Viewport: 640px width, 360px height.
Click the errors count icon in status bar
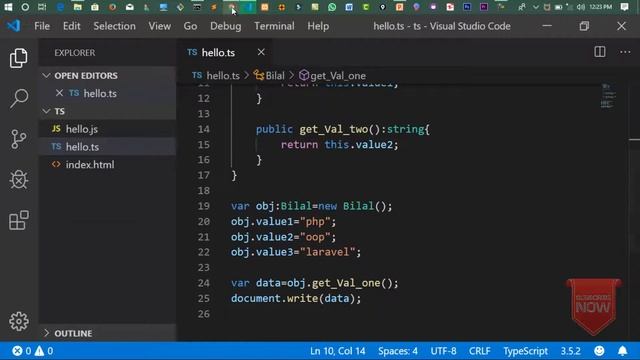click(17, 351)
